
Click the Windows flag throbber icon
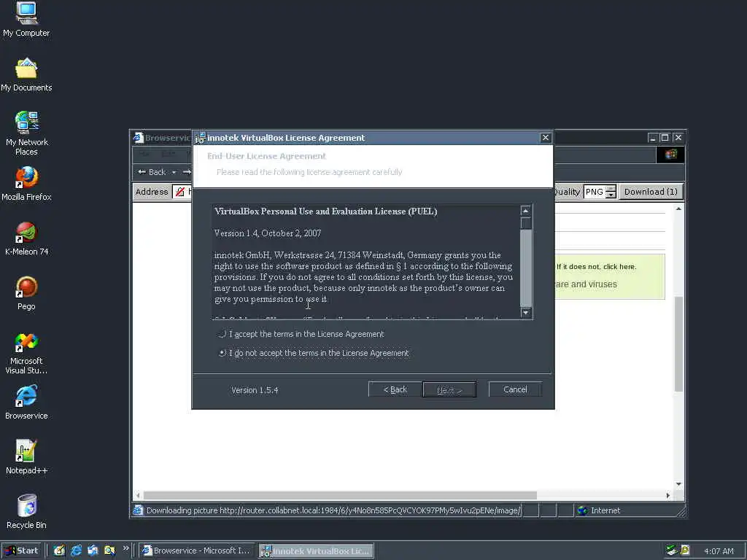click(671, 155)
